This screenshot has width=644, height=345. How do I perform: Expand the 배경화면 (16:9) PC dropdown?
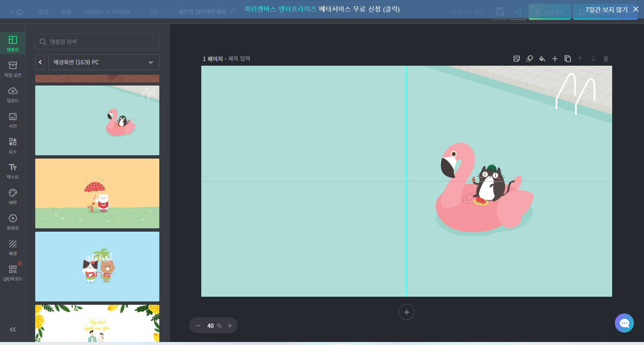click(x=104, y=62)
